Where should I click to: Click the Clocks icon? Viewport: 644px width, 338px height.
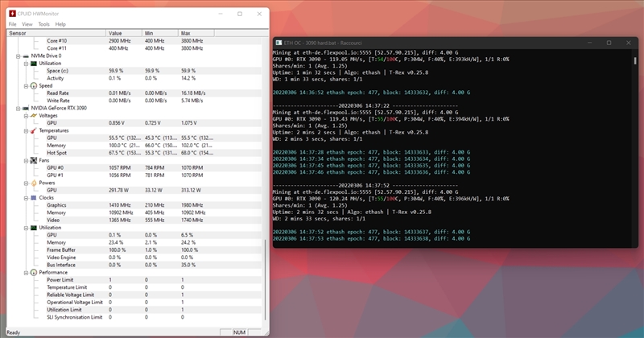point(34,198)
